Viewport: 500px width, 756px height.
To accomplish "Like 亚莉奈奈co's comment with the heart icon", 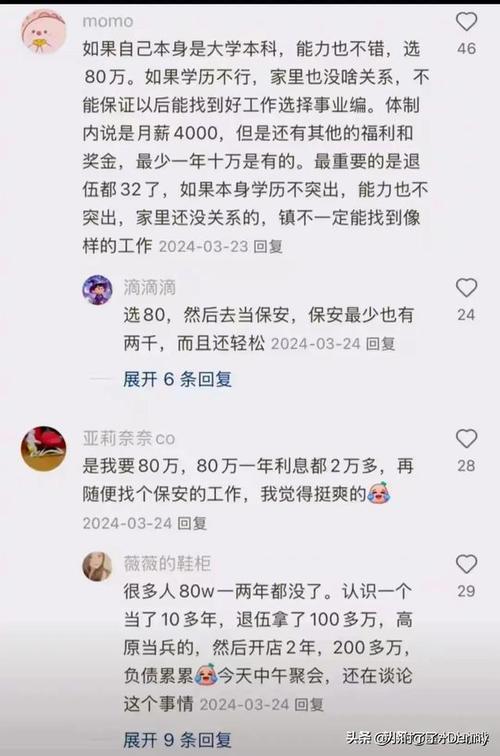I will (x=466, y=439).
